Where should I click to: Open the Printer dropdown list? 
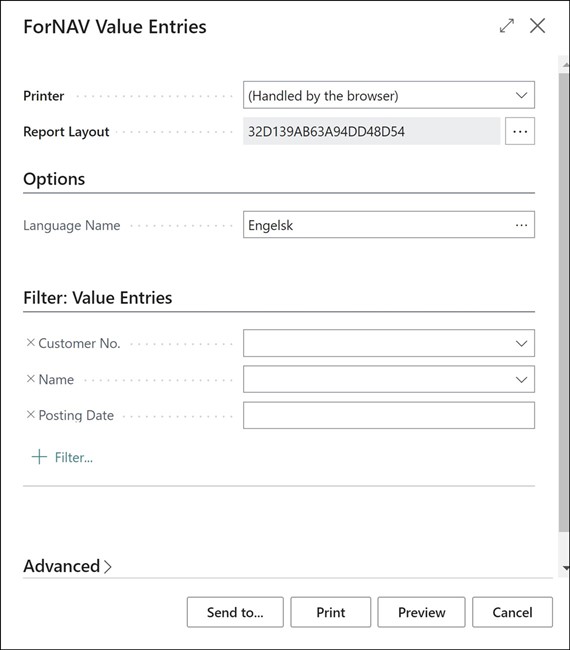coord(521,95)
